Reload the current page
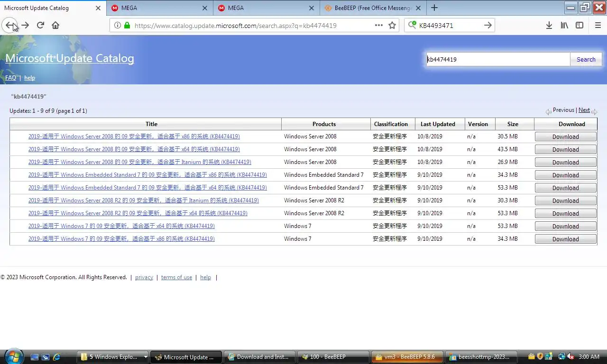 [40, 25]
